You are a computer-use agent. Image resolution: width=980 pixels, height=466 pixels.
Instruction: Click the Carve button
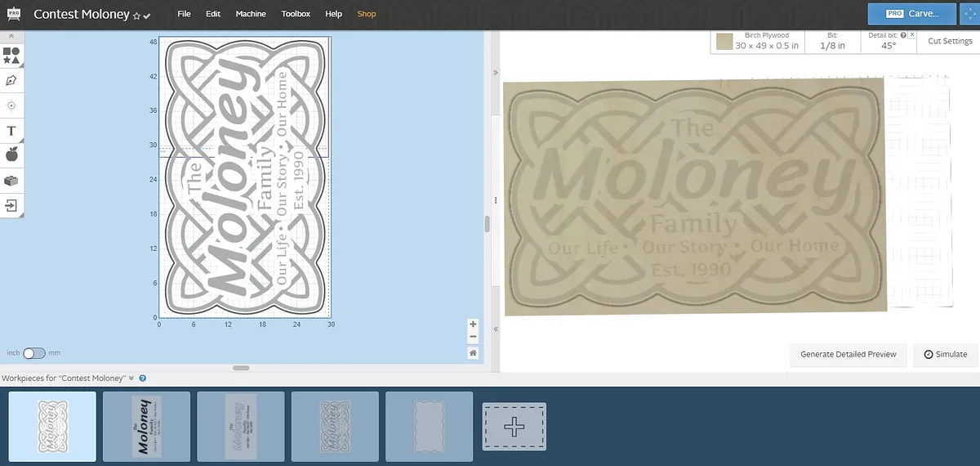[913, 14]
